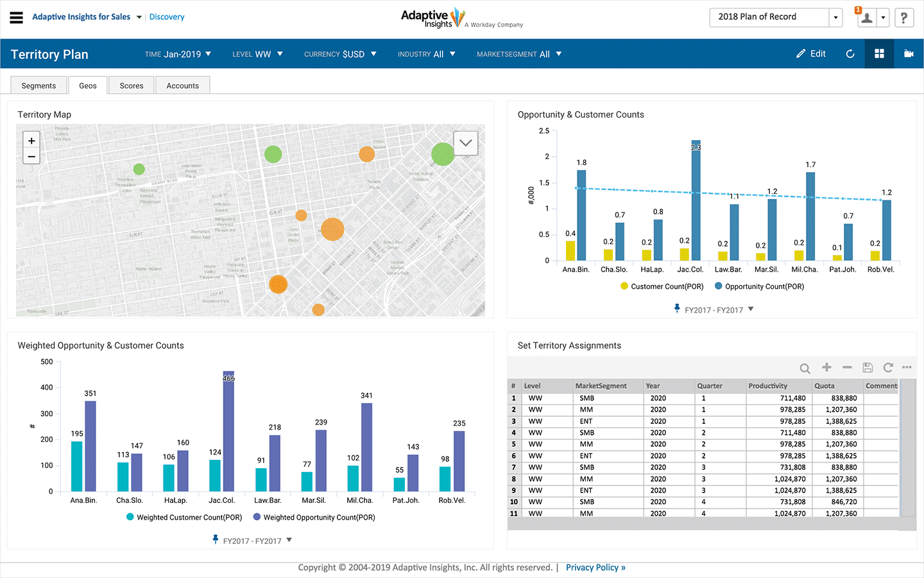Open the TIME Jan-2019 dropdown
Viewport: 924px width, 578px height.
click(x=178, y=54)
